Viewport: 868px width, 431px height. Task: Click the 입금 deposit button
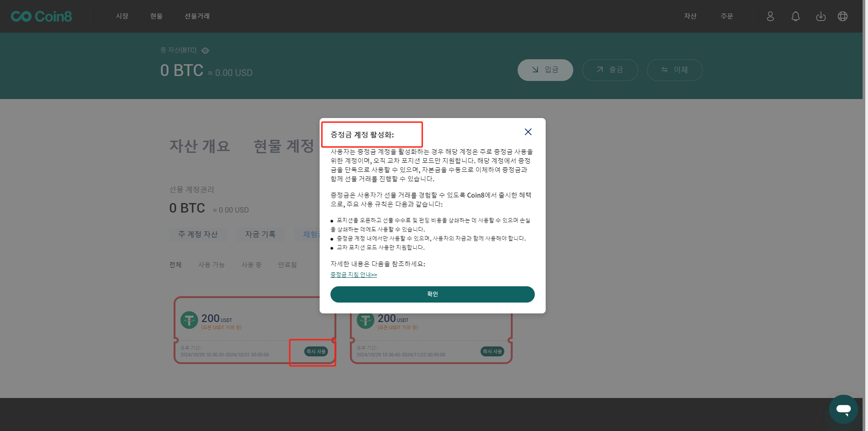click(x=545, y=70)
